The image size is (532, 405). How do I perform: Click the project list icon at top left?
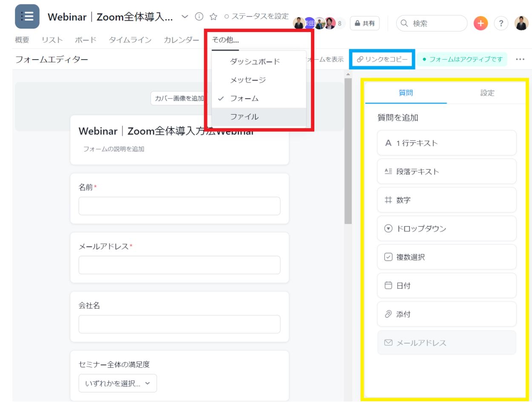click(x=27, y=16)
